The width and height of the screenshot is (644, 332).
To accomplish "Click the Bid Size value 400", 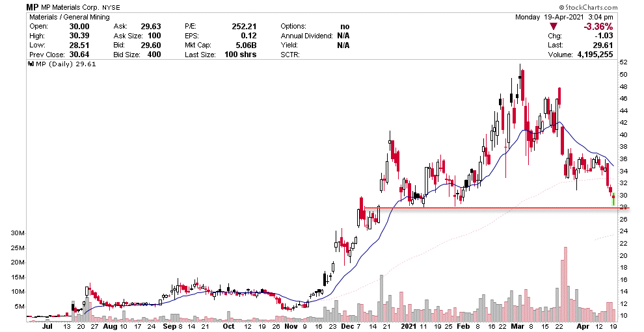I will point(154,55).
